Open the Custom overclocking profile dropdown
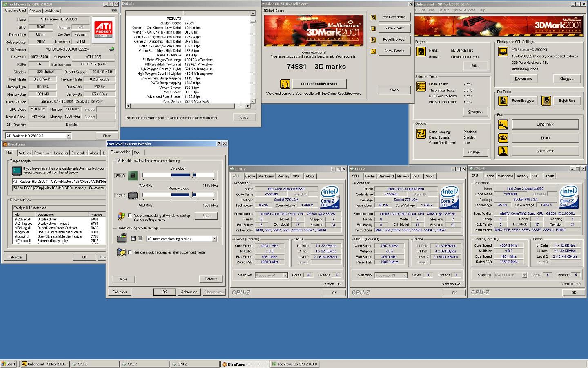The image size is (588, 368). pyautogui.click(x=214, y=239)
